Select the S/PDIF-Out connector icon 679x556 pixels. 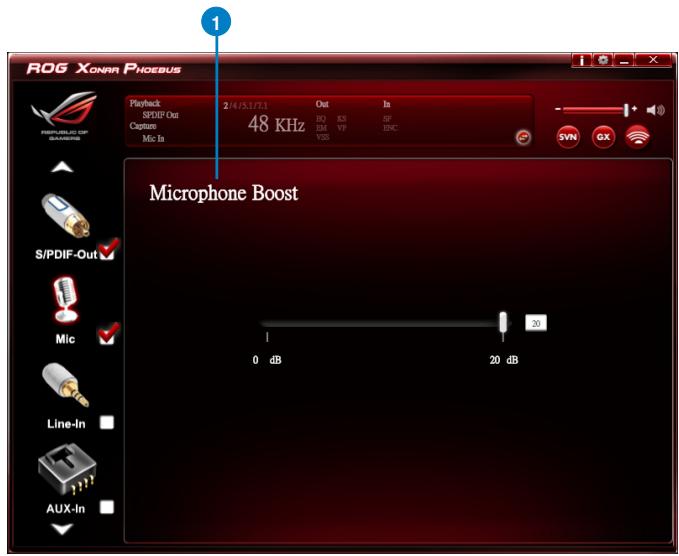pos(65,215)
